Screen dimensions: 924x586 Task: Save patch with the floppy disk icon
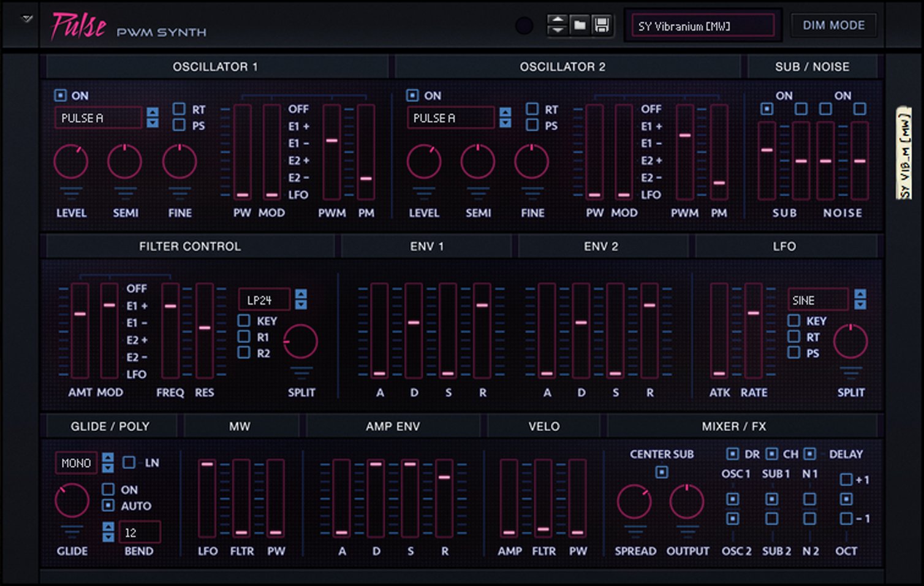click(602, 25)
